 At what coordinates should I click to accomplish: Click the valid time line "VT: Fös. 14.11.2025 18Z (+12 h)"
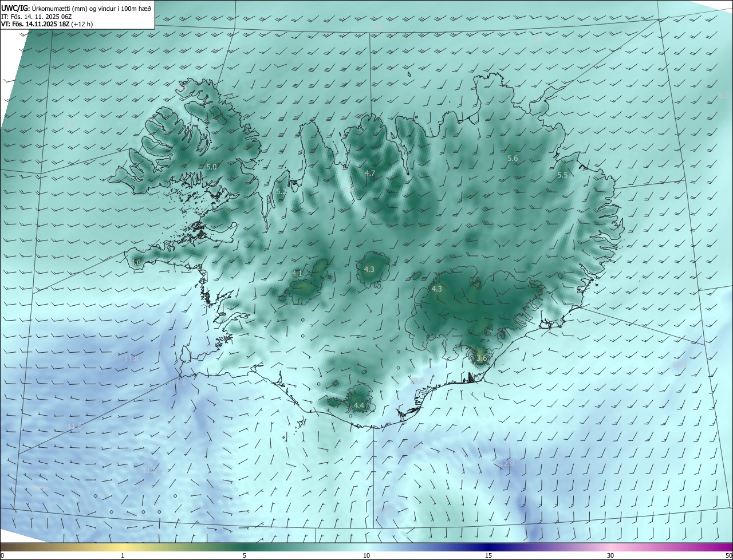pyautogui.click(x=47, y=24)
